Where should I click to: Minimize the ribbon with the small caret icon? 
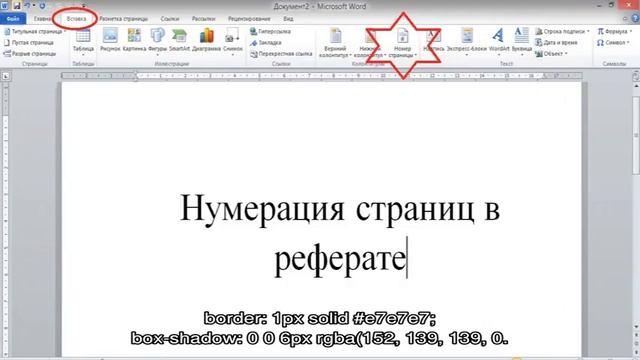click(x=625, y=19)
